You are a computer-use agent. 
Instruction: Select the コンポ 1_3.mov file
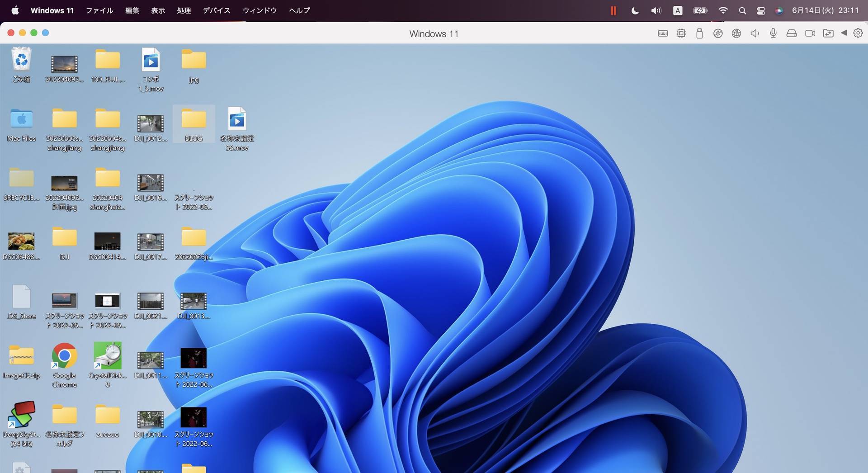pyautogui.click(x=151, y=70)
